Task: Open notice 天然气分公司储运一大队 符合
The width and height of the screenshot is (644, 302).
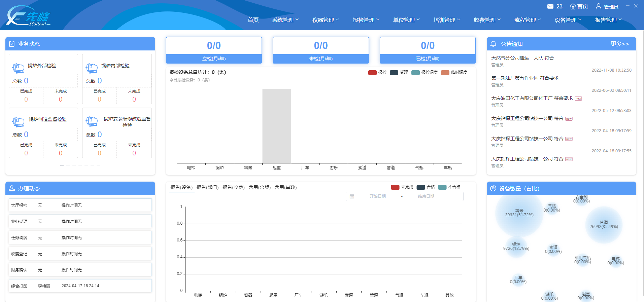Action: point(522,58)
